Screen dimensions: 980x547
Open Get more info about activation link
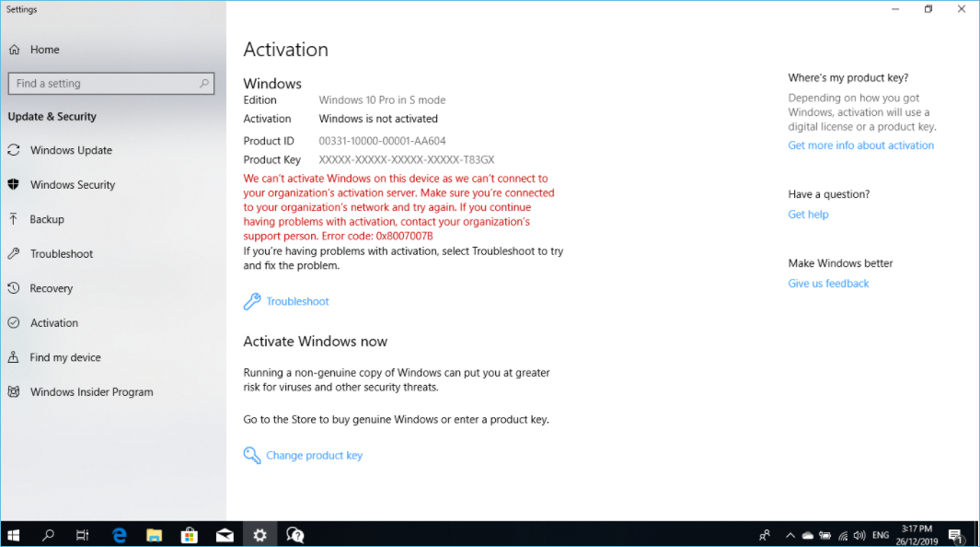[x=860, y=145]
